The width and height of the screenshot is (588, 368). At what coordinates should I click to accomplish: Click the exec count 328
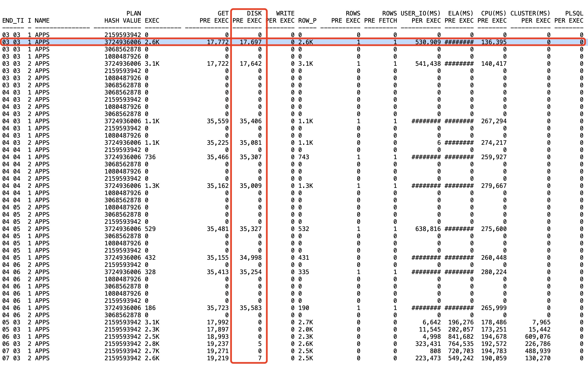coord(150,272)
